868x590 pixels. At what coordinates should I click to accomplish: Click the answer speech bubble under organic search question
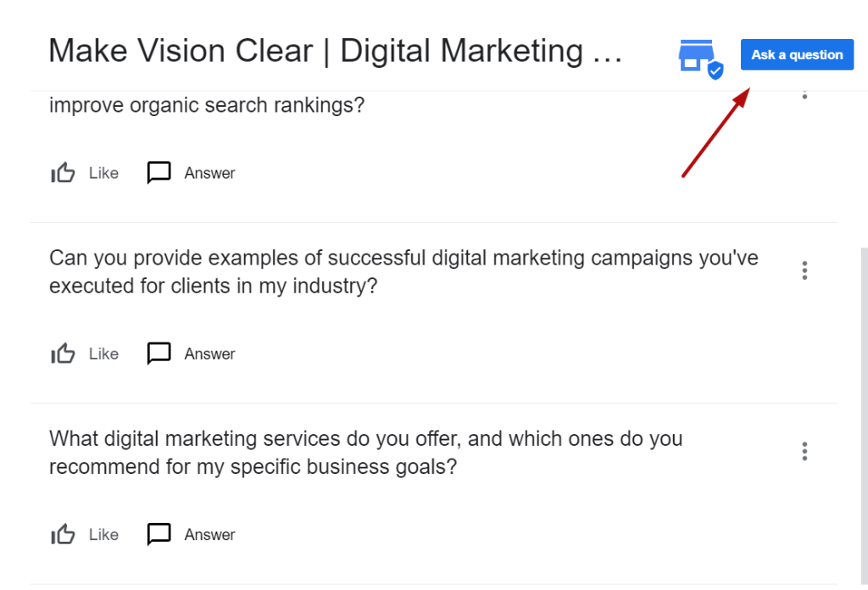tap(159, 173)
